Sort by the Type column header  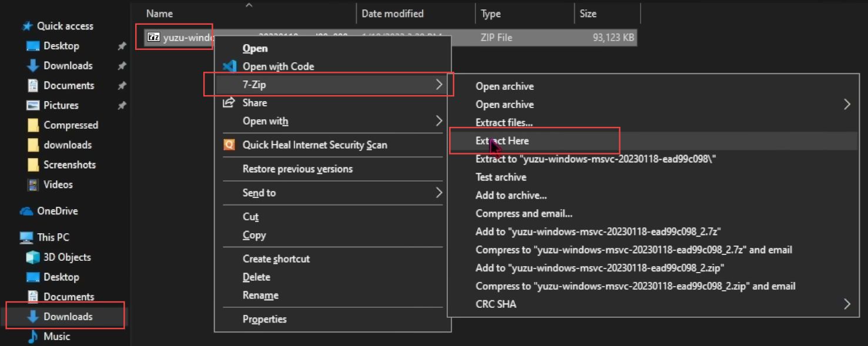pos(491,13)
